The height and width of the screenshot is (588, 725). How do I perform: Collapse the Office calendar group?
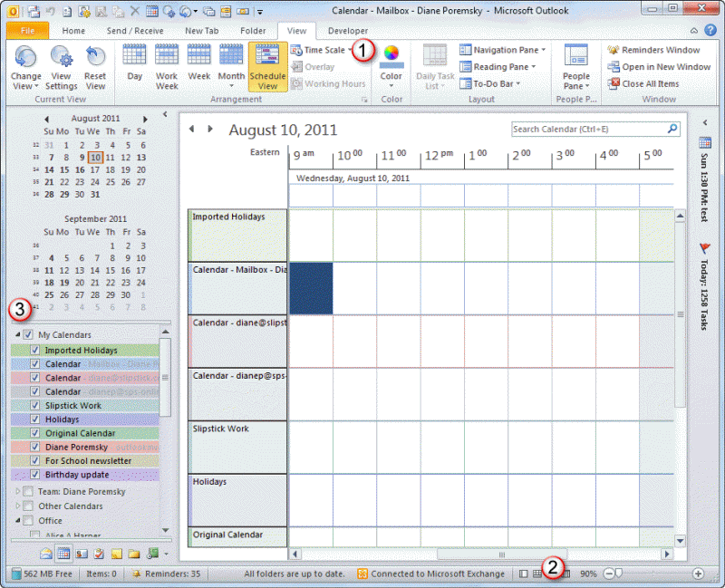click(x=17, y=520)
